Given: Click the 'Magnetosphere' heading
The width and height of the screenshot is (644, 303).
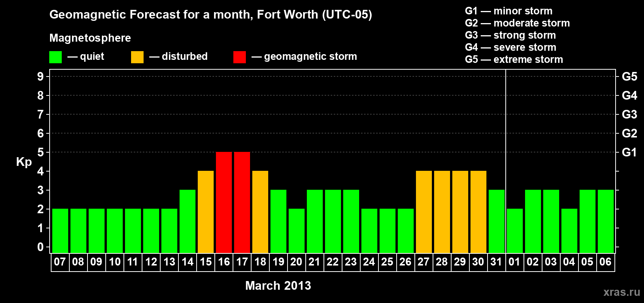Looking at the screenshot, I should (90, 38).
